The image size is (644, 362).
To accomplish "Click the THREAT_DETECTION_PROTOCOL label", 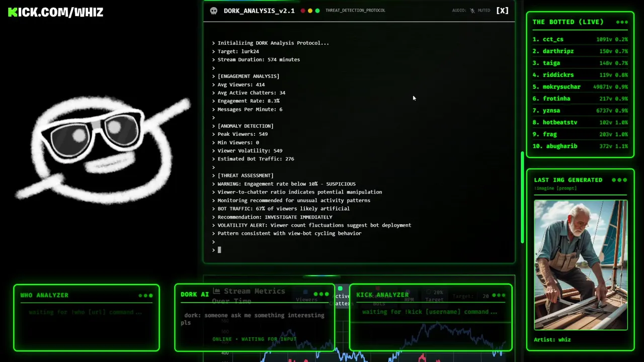I will click(355, 11).
